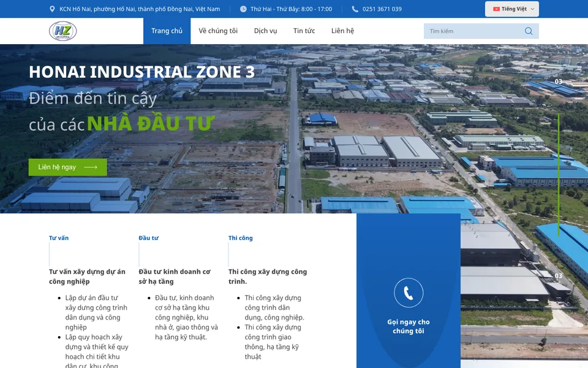Click bullet Lập dự án đầu tư xây dưng
This screenshot has height=368, width=588.
(x=96, y=312)
